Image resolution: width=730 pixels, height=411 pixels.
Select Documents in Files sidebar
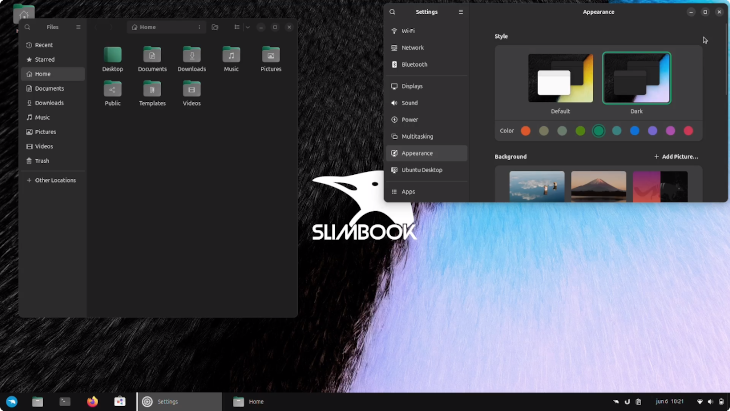pos(53,88)
